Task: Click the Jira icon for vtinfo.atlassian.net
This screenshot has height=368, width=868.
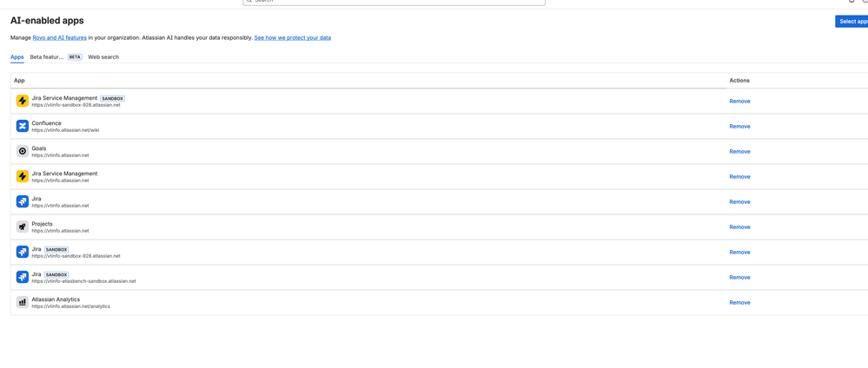Action: pos(22,201)
